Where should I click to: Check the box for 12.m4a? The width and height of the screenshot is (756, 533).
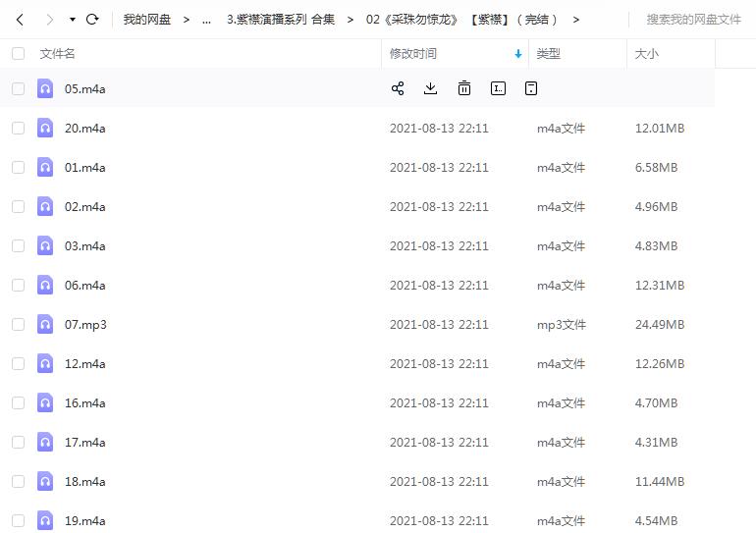coord(19,364)
